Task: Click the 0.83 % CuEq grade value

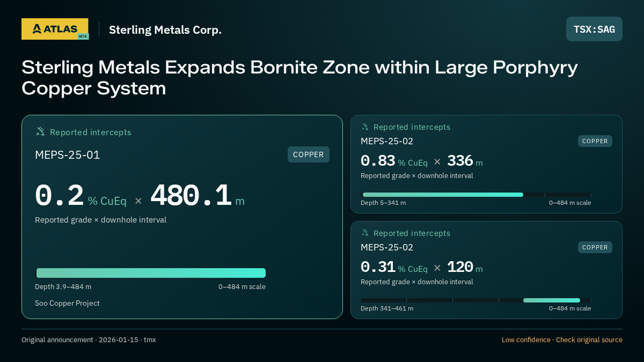Action: [x=394, y=161]
